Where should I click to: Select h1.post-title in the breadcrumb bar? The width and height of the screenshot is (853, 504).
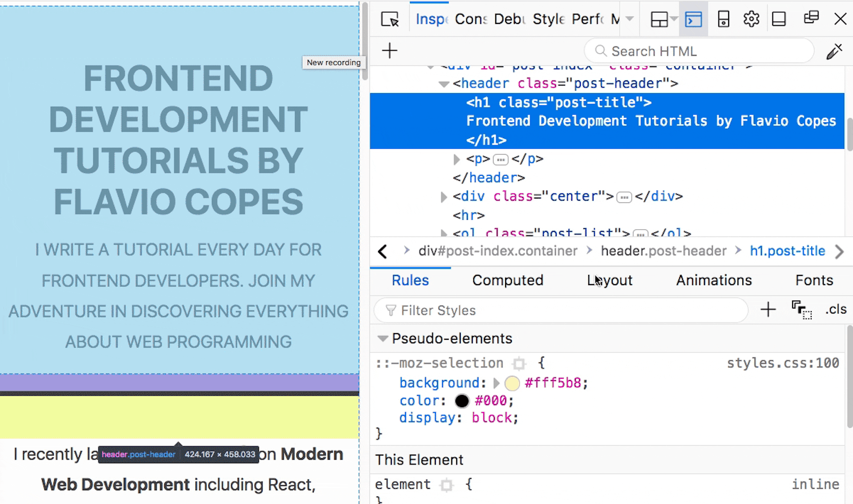pos(787,251)
